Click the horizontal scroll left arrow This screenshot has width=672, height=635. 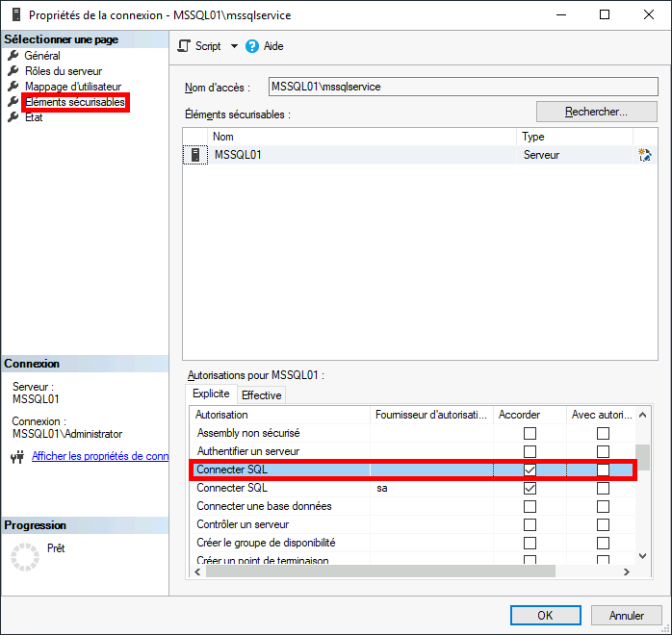pyautogui.click(x=197, y=571)
